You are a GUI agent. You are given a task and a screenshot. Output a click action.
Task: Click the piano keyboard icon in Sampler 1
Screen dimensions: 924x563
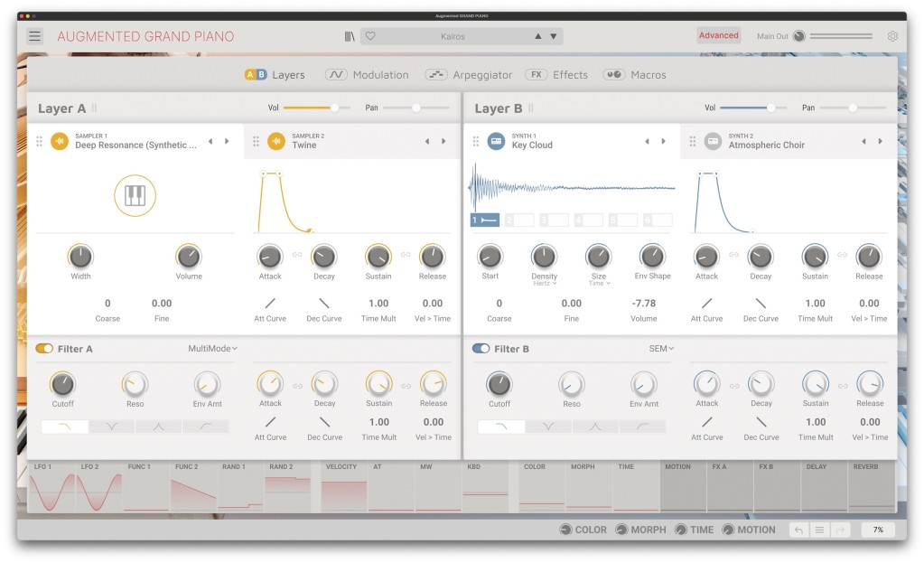click(135, 195)
